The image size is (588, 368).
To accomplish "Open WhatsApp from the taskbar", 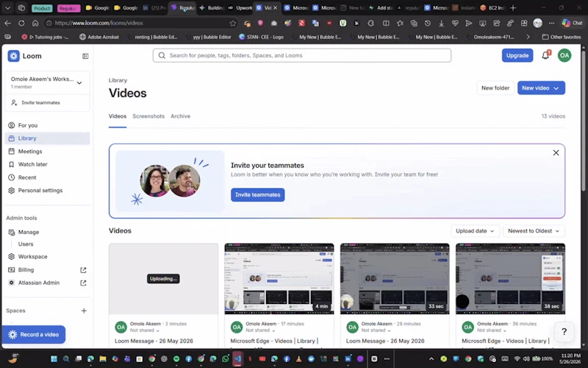I will tap(226, 358).
